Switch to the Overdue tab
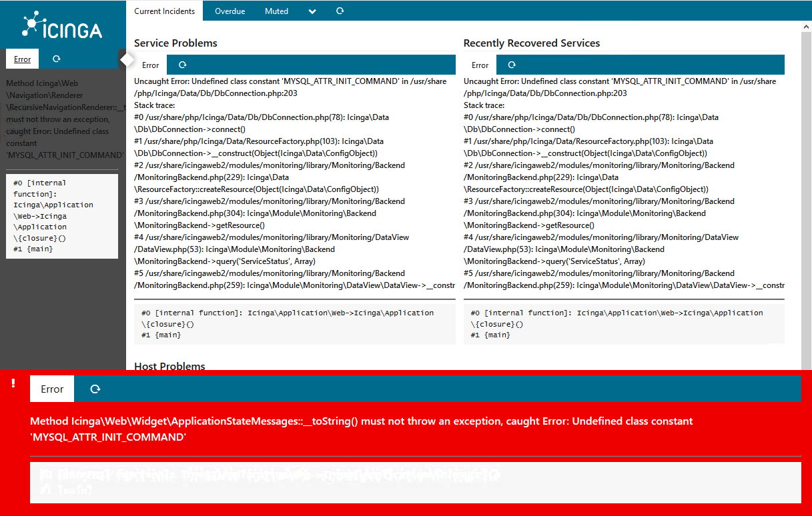812x516 pixels. [230, 11]
